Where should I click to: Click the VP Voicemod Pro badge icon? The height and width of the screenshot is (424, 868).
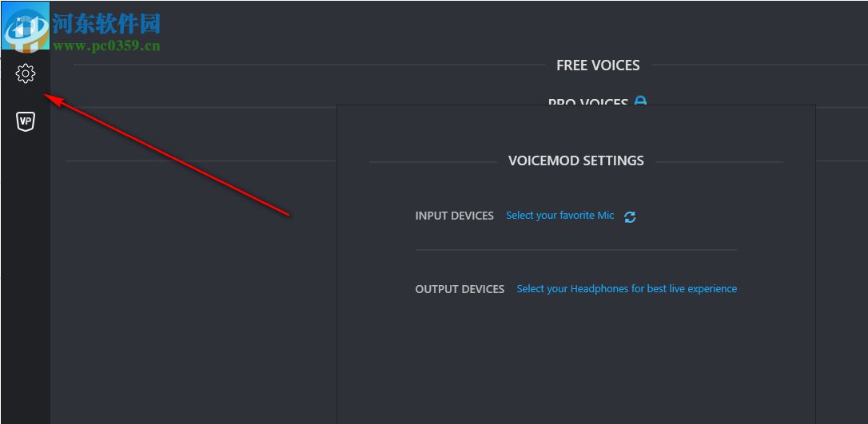(26, 121)
